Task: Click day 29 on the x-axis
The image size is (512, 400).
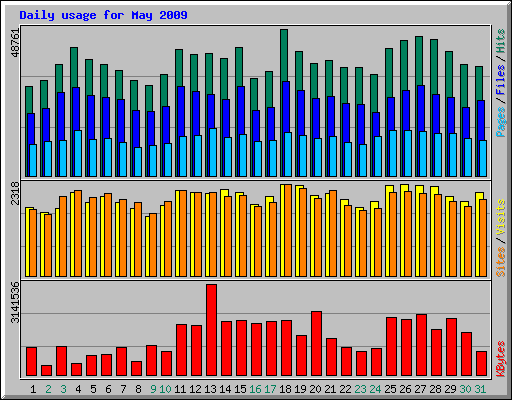Action: click(x=450, y=389)
